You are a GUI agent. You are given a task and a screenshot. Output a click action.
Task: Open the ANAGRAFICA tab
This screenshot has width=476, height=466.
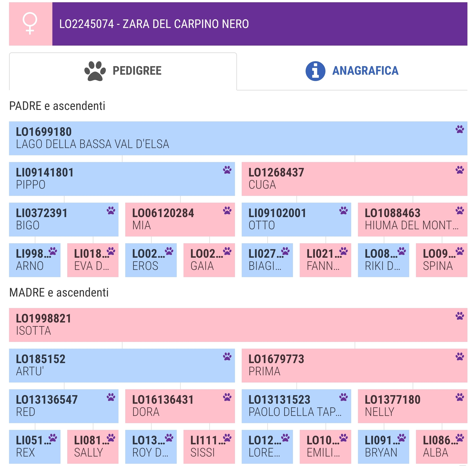352,71
